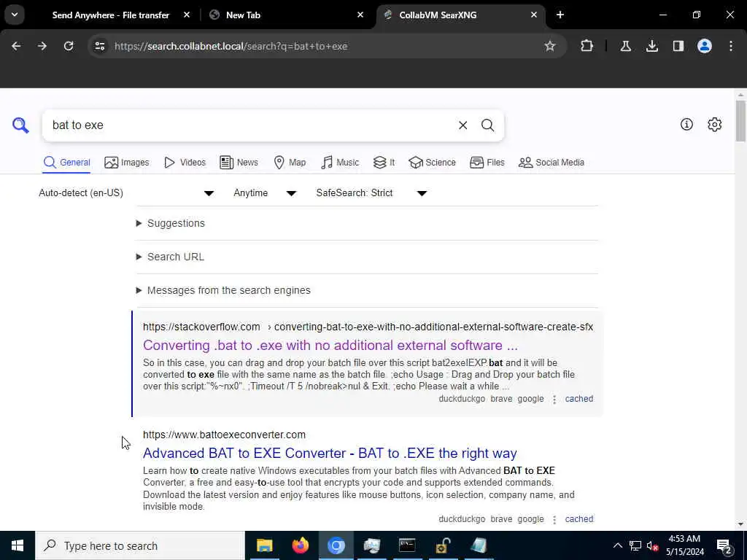Switch to Files category
This screenshot has width=747, height=560.
tap(487, 163)
